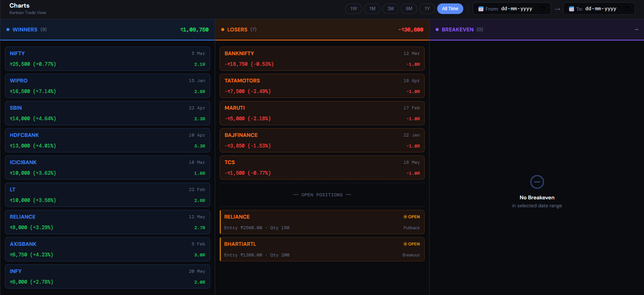644x295 pixels.
Task: Click the Kanban Trade View subtitle
Action: (x=28, y=12)
